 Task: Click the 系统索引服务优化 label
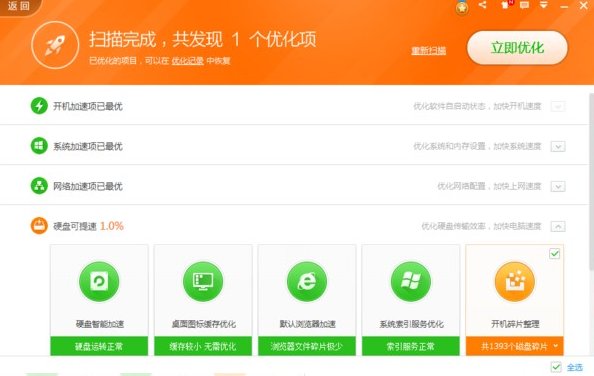pyautogui.click(x=411, y=324)
